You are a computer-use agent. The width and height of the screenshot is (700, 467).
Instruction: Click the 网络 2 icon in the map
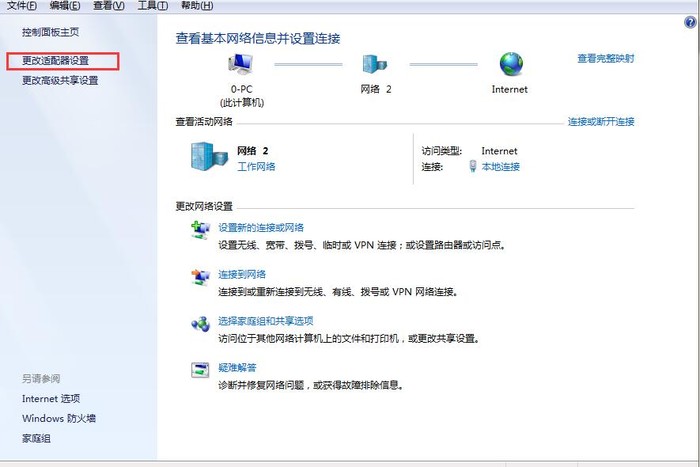tap(375, 64)
